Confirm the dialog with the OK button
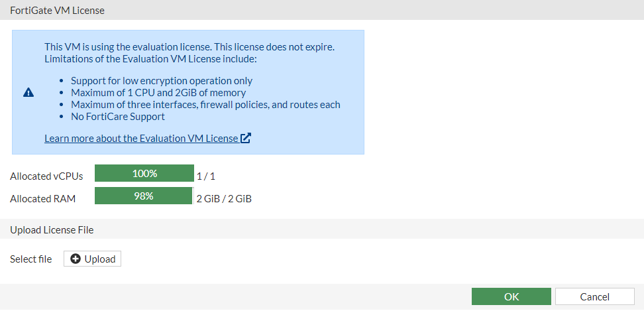 (x=511, y=296)
